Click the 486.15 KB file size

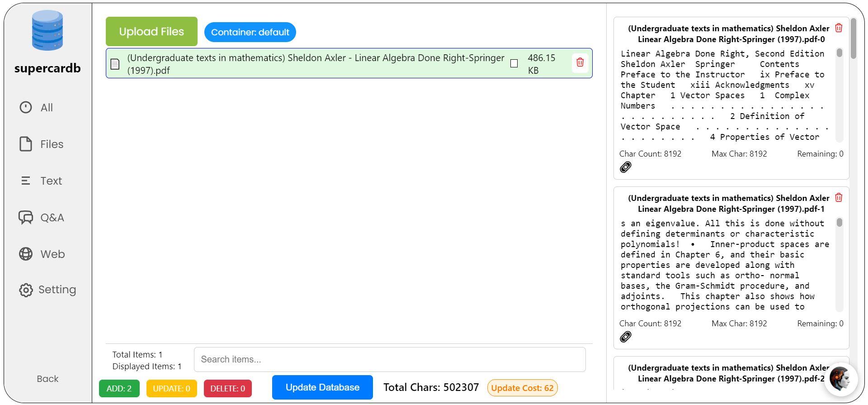tap(542, 64)
